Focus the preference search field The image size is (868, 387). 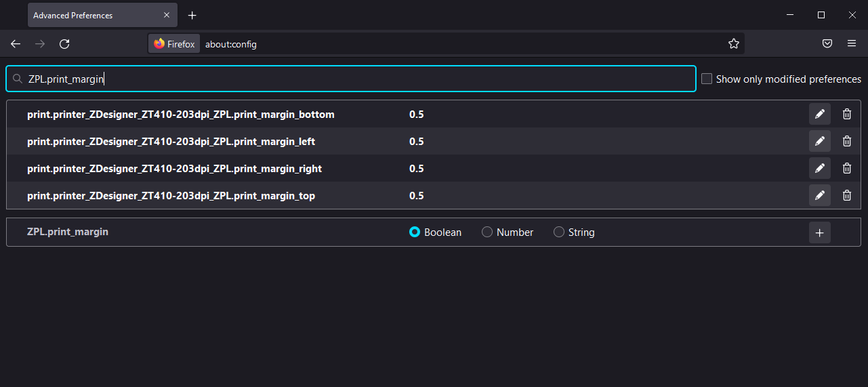351,79
